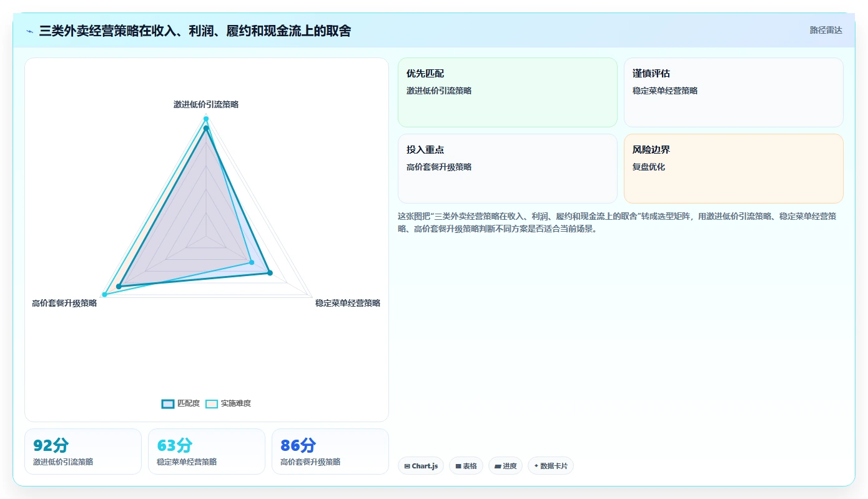Click the 路径雷达 label in header

point(826,30)
